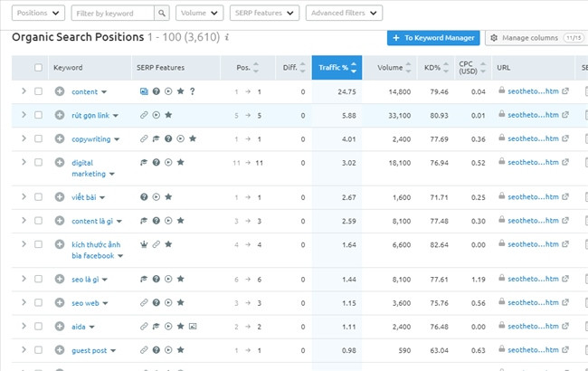
Task: Sort table by Traffic % column header
Action: pos(337,68)
